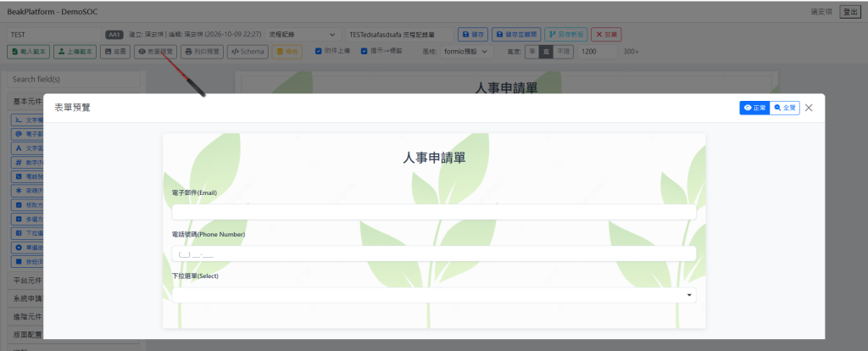Viewport: 868px width, 351px height.
Task: Open the Schema code view
Action: pos(248,52)
